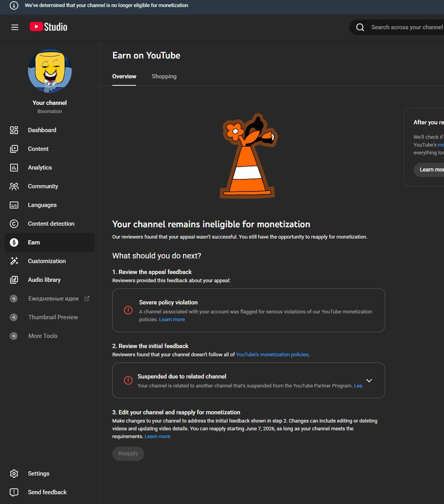
Task: Click truncated Lea link in suspended card
Action: (358, 386)
